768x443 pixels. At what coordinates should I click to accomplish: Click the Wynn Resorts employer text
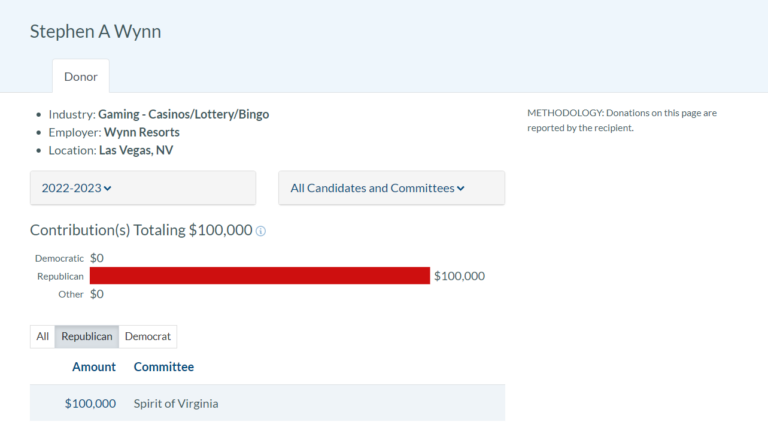coord(142,132)
